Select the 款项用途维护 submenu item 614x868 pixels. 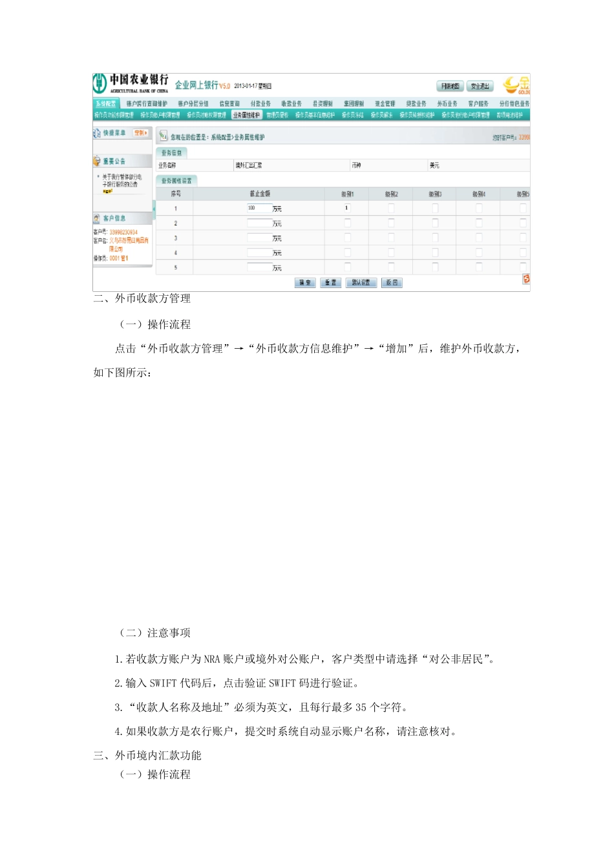[509, 116]
